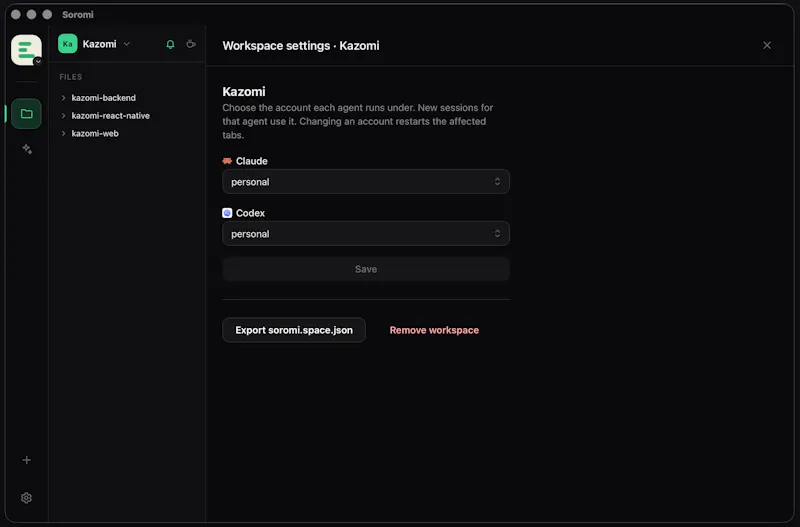Click the Codex agent icon
The image size is (800, 527).
227,213
